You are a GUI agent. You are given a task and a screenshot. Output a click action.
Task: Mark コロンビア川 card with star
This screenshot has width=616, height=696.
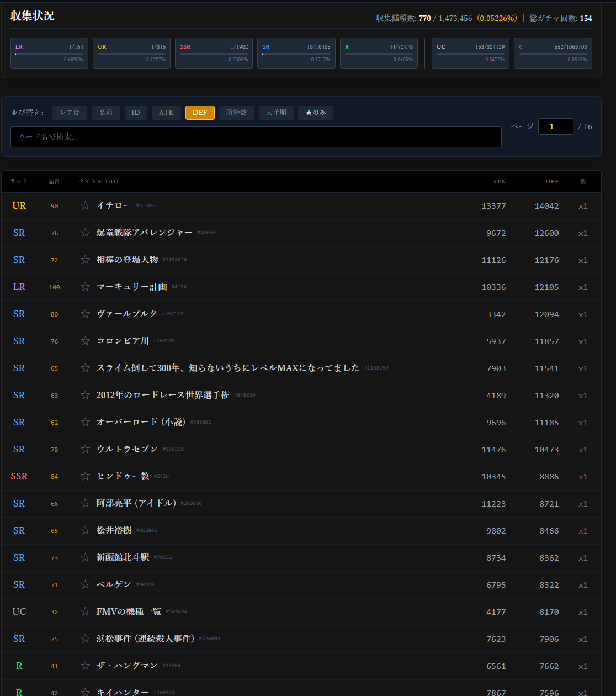[x=85, y=341]
